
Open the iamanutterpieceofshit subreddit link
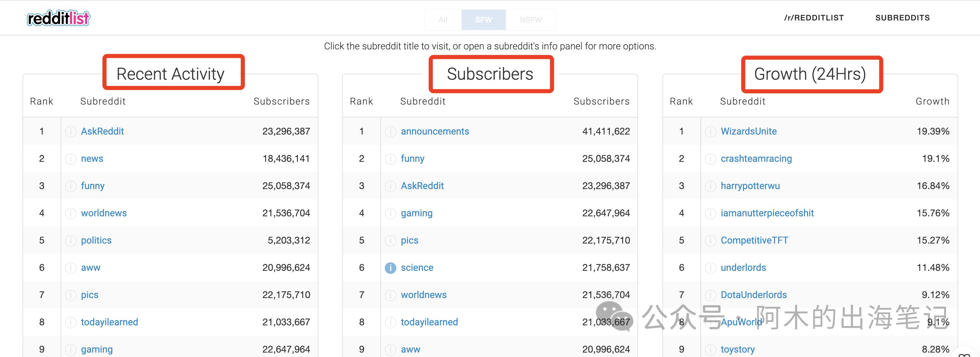coord(767,213)
